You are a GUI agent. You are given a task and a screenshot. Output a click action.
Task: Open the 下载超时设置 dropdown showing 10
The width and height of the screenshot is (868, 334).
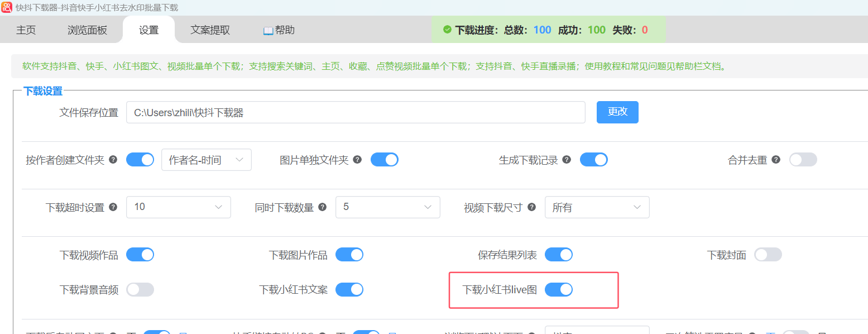179,207
